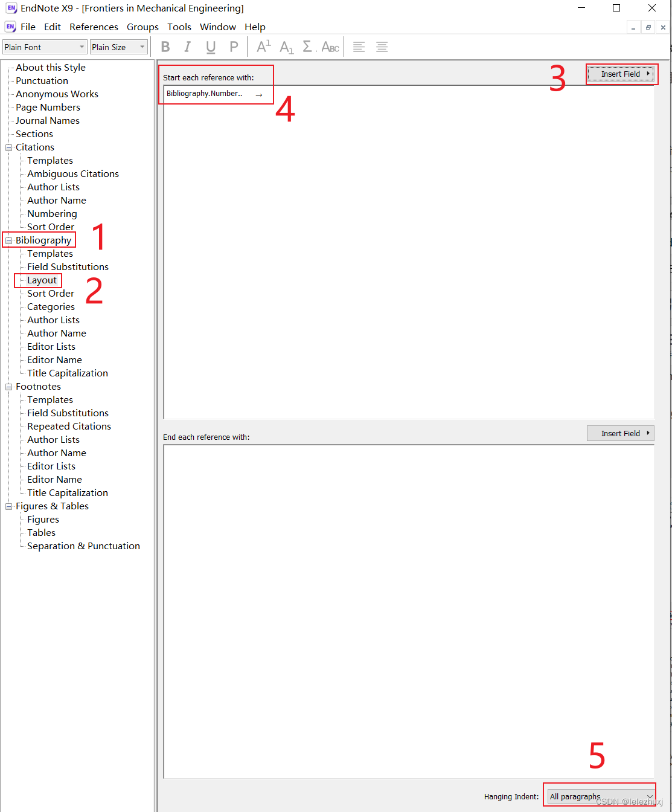Minimize the inner style document window

coord(633,27)
